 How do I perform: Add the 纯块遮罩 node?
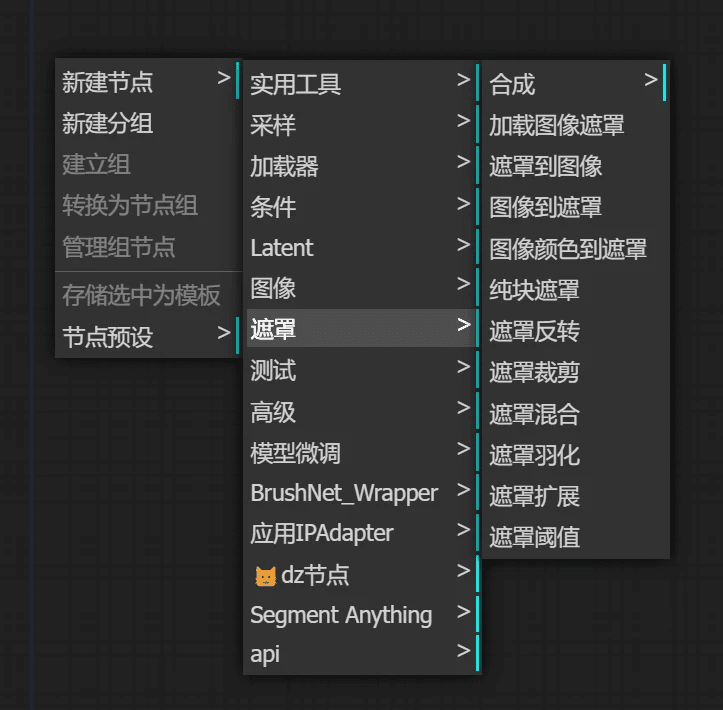[576, 289]
